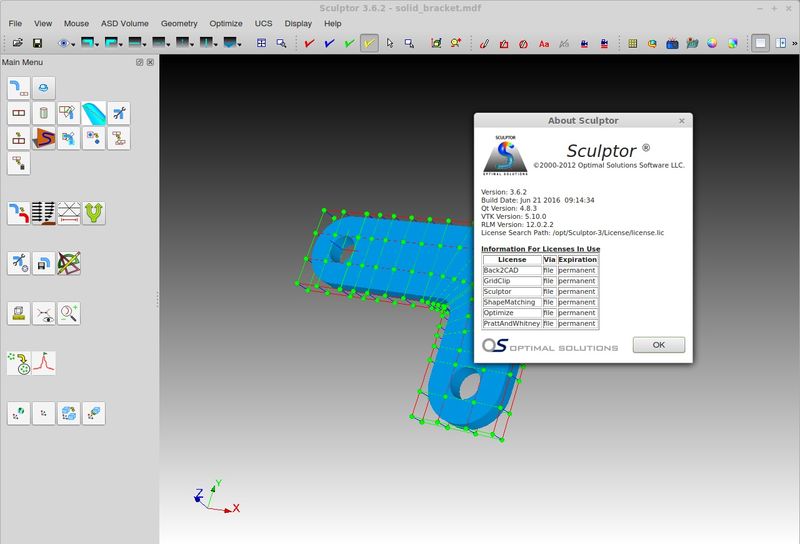Click the four-pane window layout icon
800x544 pixels.
[261, 43]
